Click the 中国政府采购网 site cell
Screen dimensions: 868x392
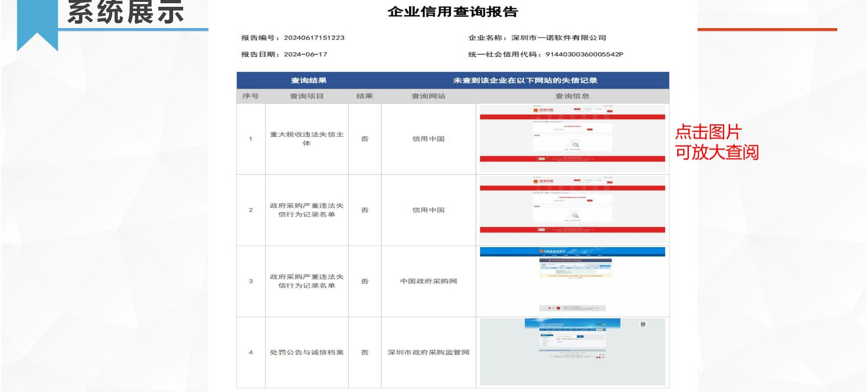pyautogui.click(x=429, y=281)
